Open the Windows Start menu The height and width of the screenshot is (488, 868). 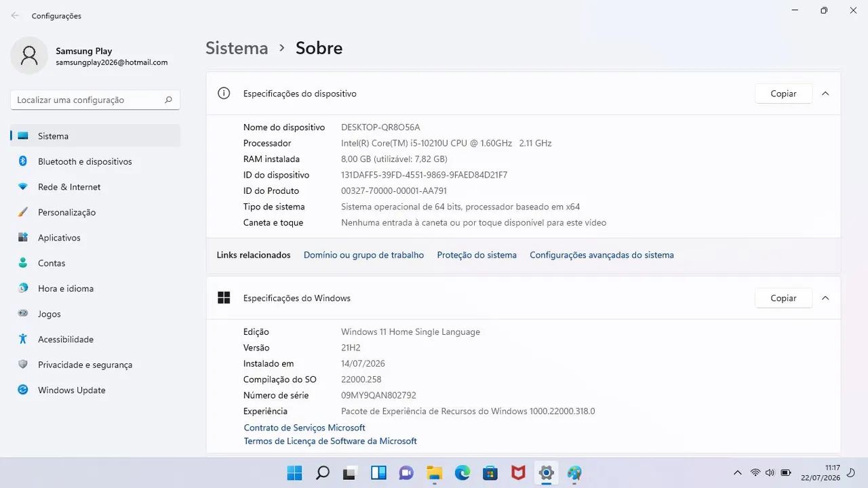coord(294,473)
